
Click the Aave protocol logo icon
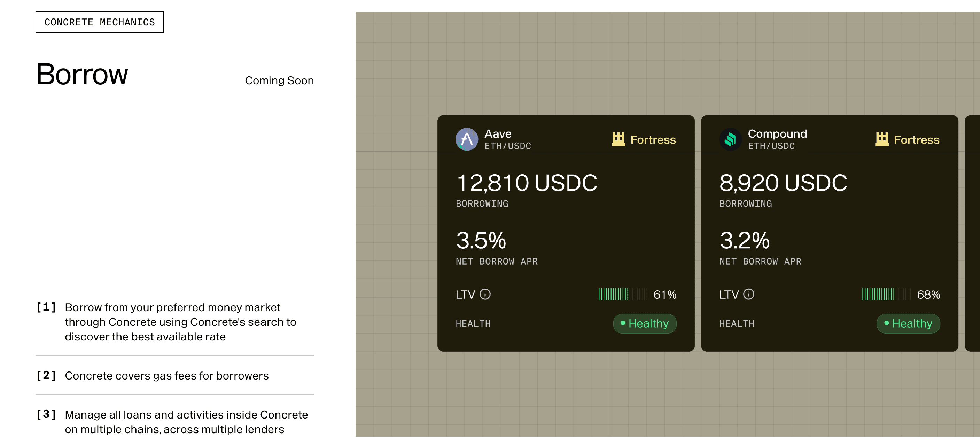click(x=467, y=139)
